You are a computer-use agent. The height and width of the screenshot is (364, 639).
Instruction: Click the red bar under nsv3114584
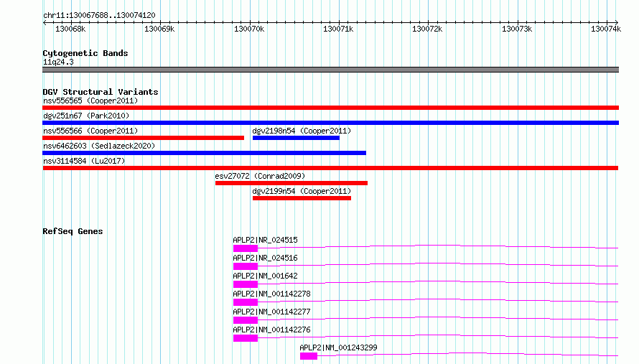click(x=330, y=168)
